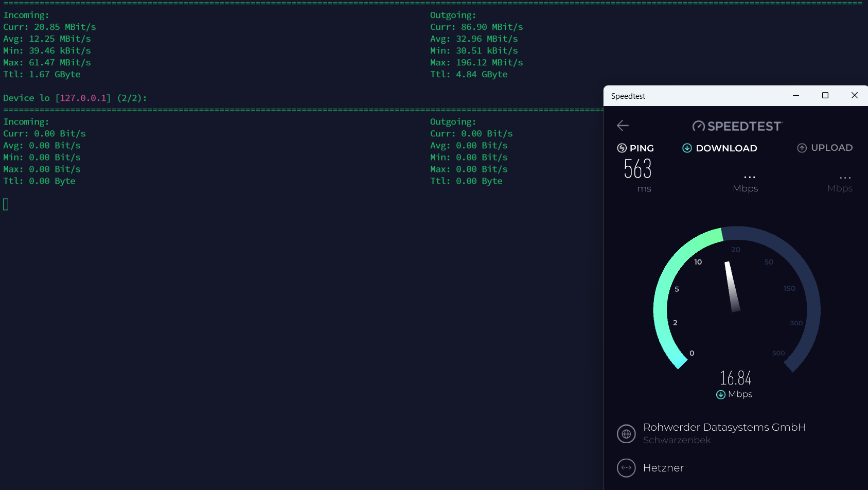Click the Device lo [127.0.0.1] terminal line

pos(75,97)
